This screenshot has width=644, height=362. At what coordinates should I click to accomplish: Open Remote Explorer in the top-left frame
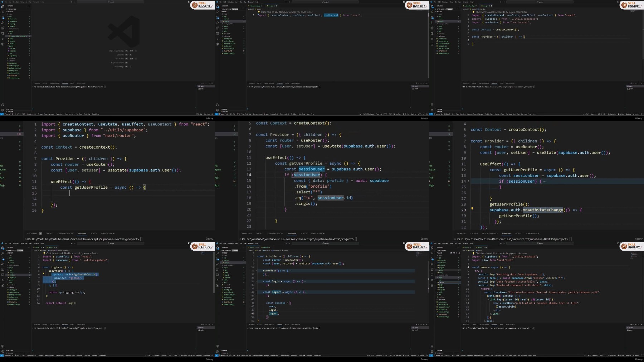point(3,33)
